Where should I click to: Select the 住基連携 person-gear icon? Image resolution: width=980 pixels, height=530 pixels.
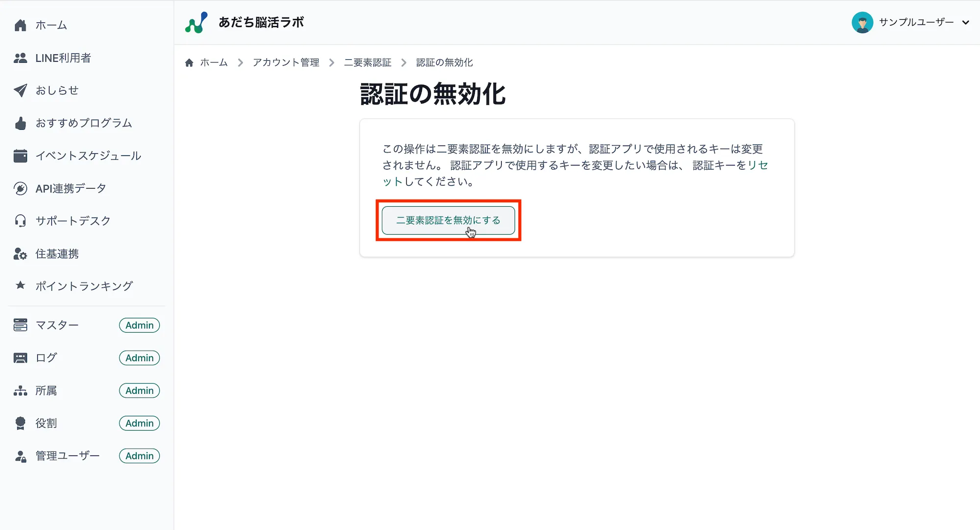[x=20, y=254]
